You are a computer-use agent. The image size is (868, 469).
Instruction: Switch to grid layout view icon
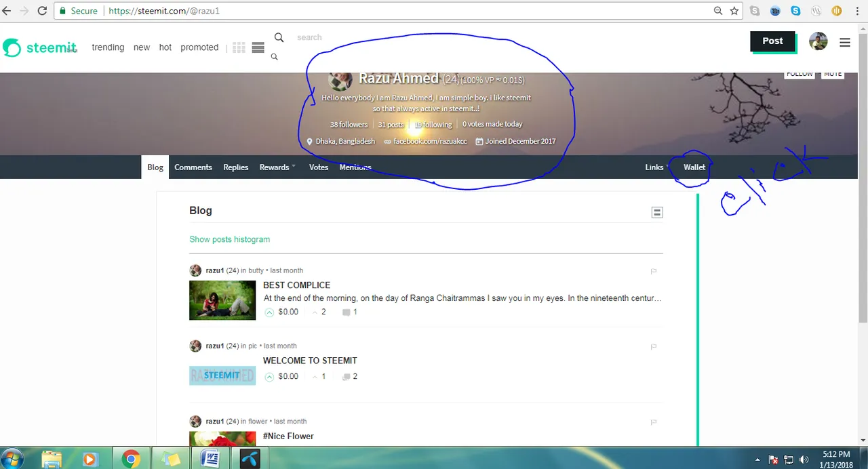tap(239, 47)
